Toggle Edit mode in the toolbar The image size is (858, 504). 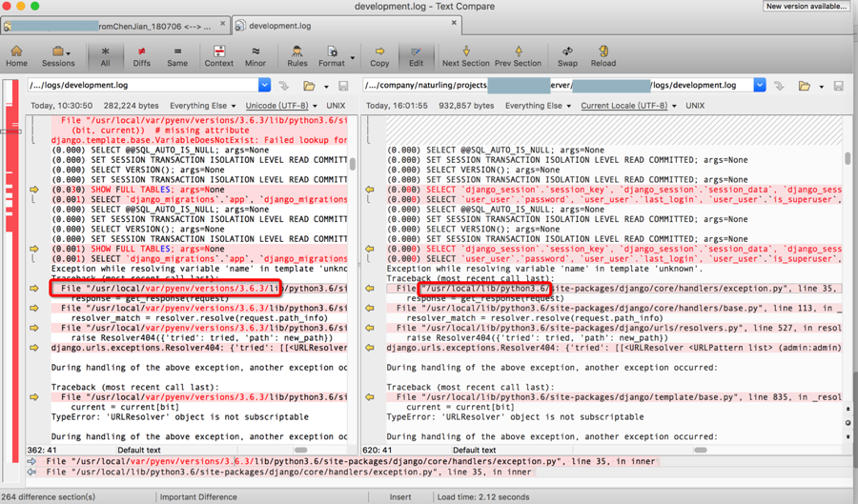click(416, 55)
